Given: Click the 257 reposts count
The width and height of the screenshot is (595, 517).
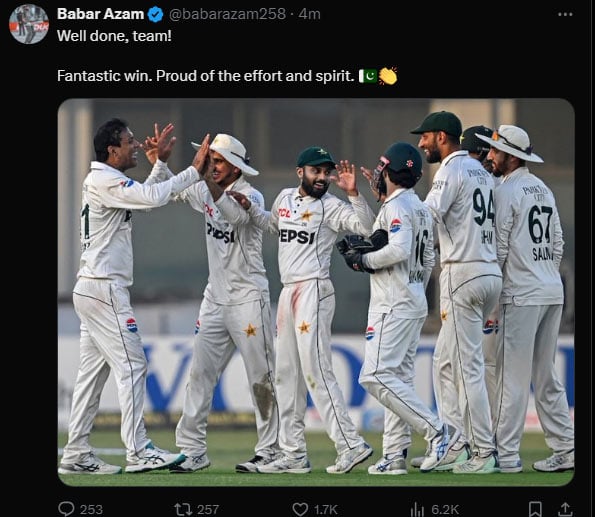Looking at the screenshot, I should [208, 509].
